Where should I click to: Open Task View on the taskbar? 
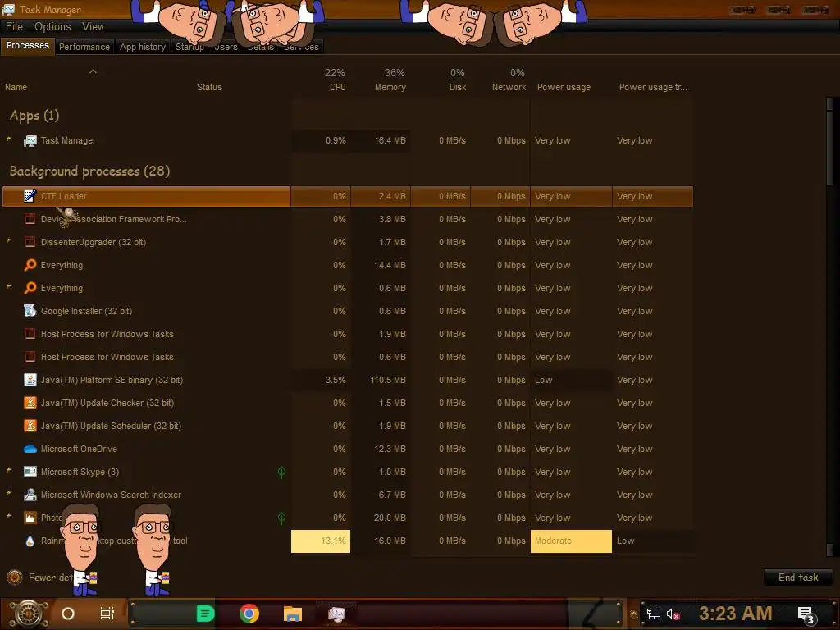click(x=107, y=614)
